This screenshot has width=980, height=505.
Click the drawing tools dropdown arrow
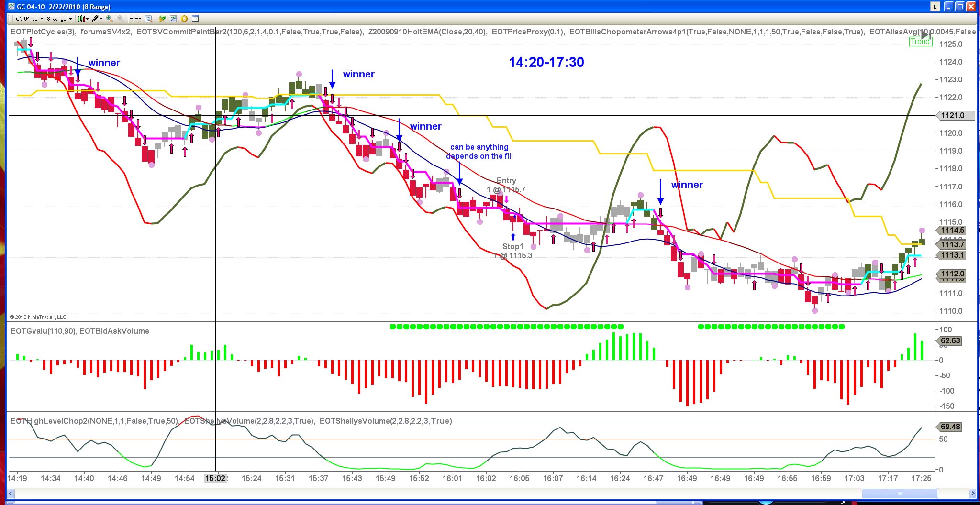tap(101, 19)
